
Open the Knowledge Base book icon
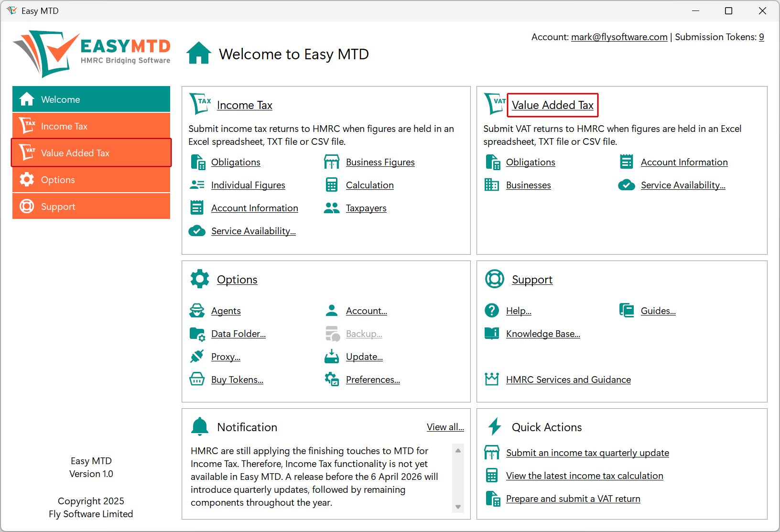pos(492,333)
